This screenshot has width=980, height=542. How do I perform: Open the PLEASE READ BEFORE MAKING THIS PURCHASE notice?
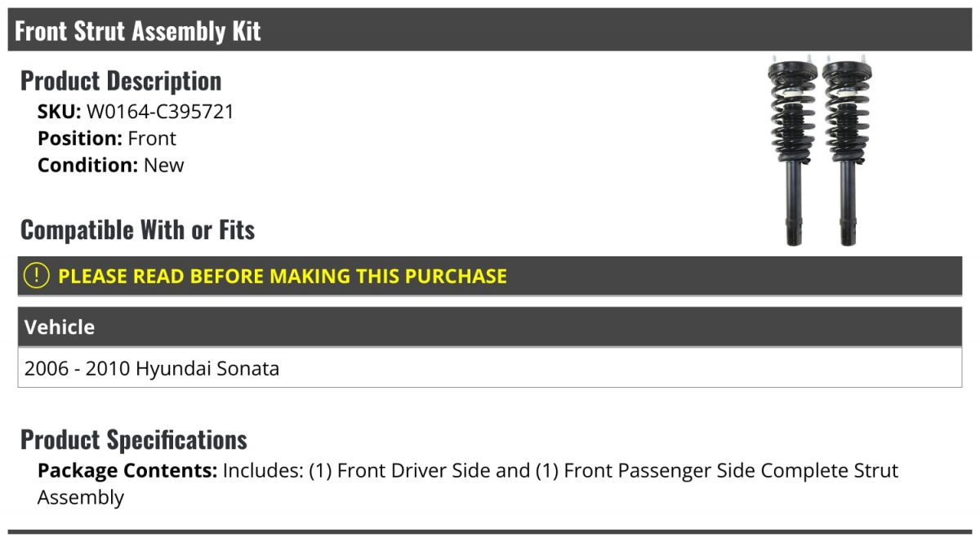click(x=283, y=276)
